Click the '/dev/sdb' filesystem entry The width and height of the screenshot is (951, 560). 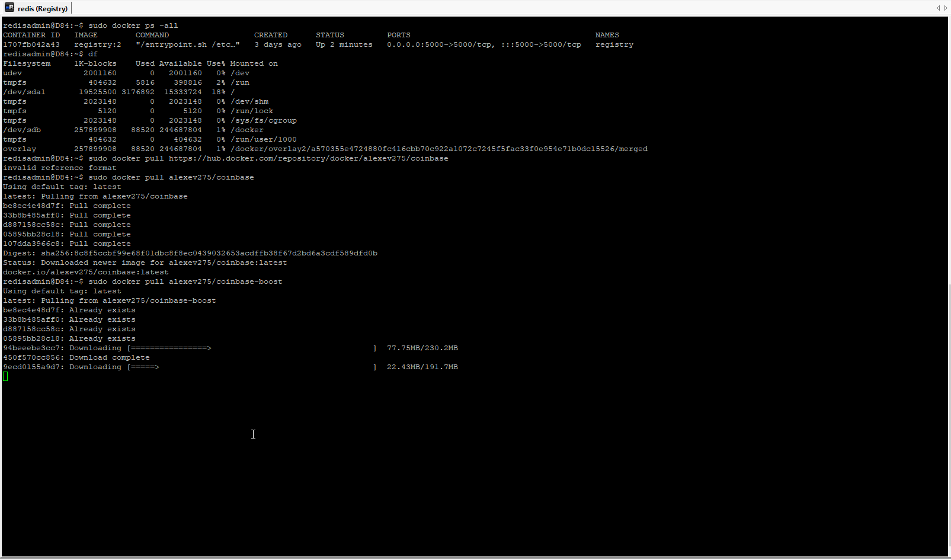point(22,130)
